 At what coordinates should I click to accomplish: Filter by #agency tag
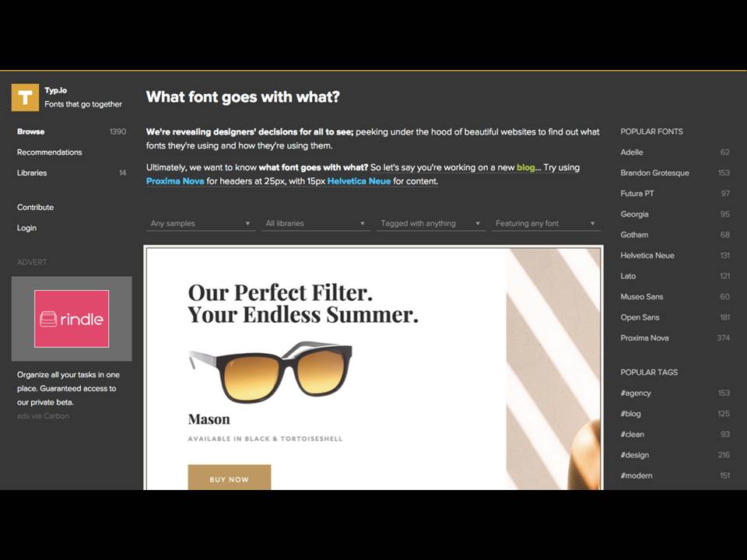click(636, 394)
